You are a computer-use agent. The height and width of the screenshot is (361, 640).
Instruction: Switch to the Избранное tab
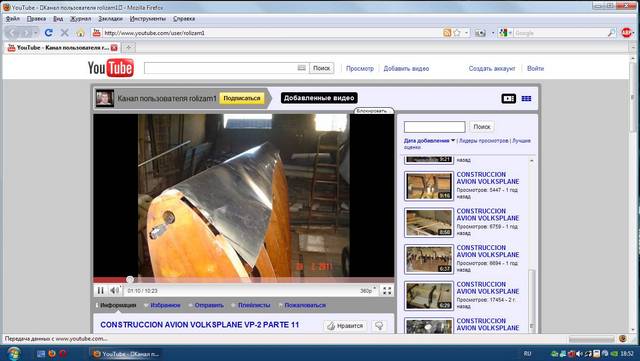point(165,305)
